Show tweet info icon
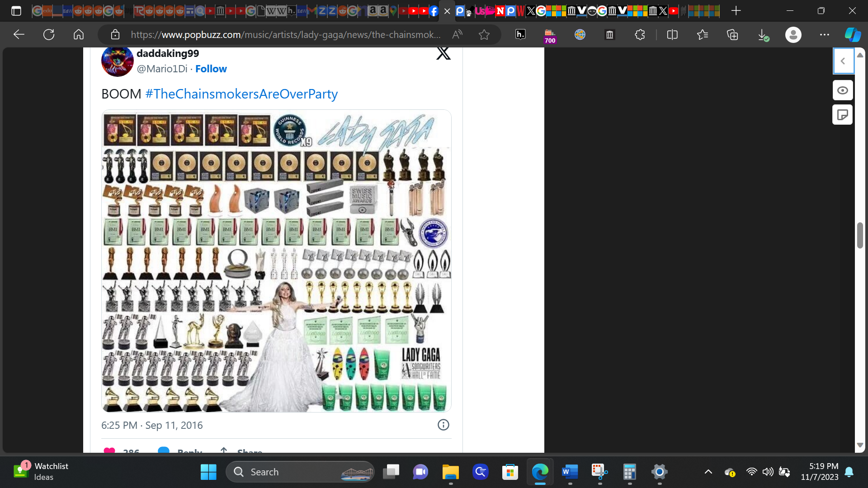 point(443,425)
